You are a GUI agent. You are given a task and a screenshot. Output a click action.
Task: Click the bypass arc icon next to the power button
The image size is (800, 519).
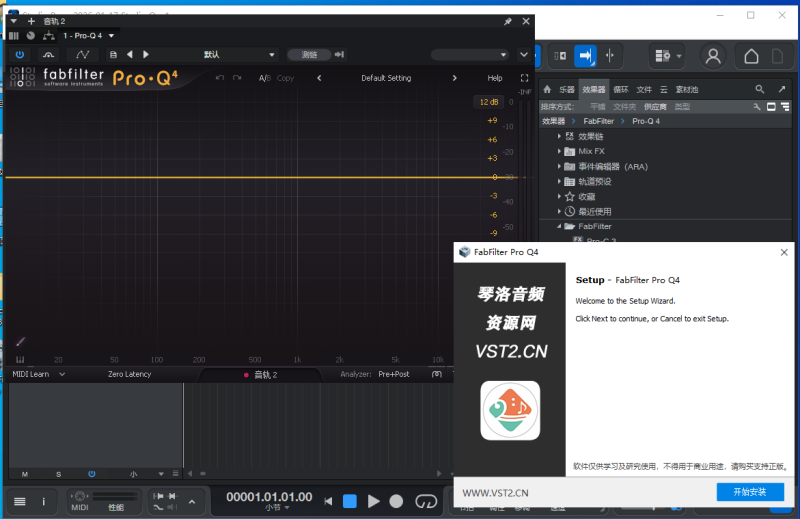pyautogui.click(x=48, y=55)
